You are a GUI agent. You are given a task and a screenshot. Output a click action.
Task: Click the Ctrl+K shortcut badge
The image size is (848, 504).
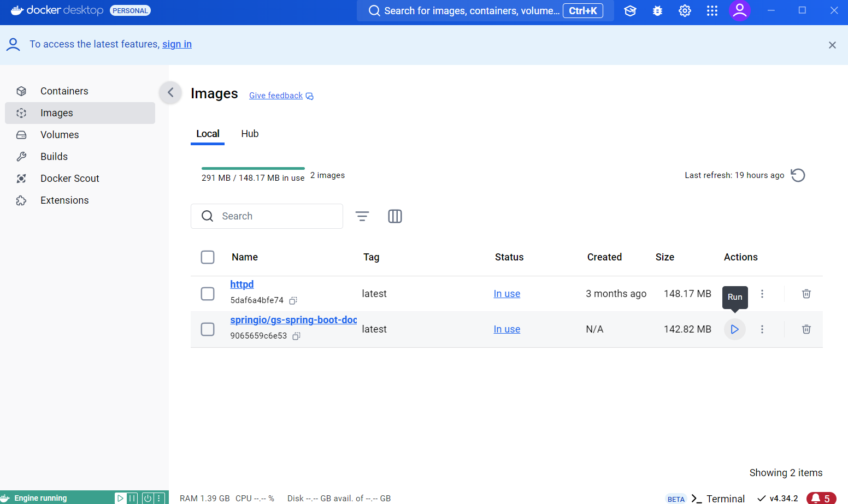pos(583,11)
